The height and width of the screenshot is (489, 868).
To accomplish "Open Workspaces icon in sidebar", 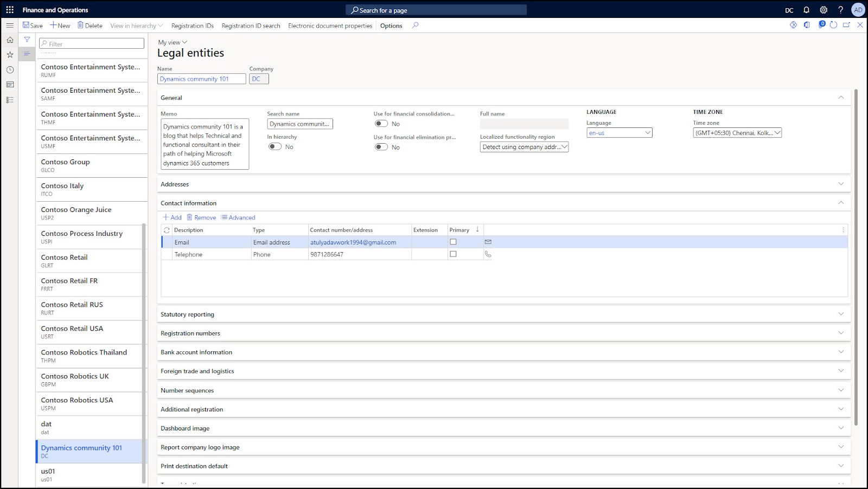I will 10,85.
